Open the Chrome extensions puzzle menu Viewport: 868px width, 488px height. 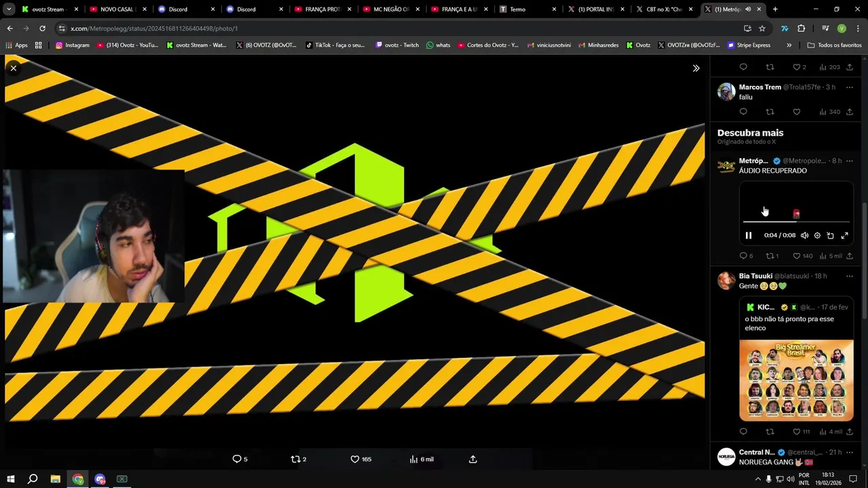[x=802, y=28]
